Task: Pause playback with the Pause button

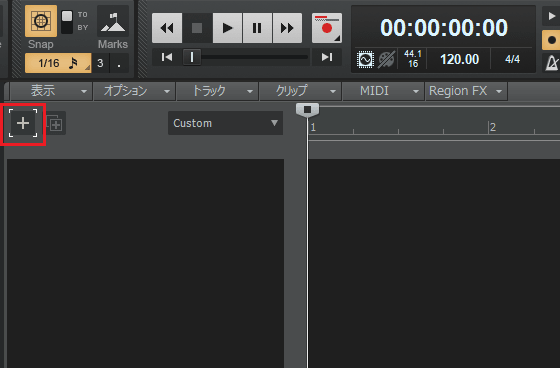Action: pyautogui.click(x=257, y=28)
